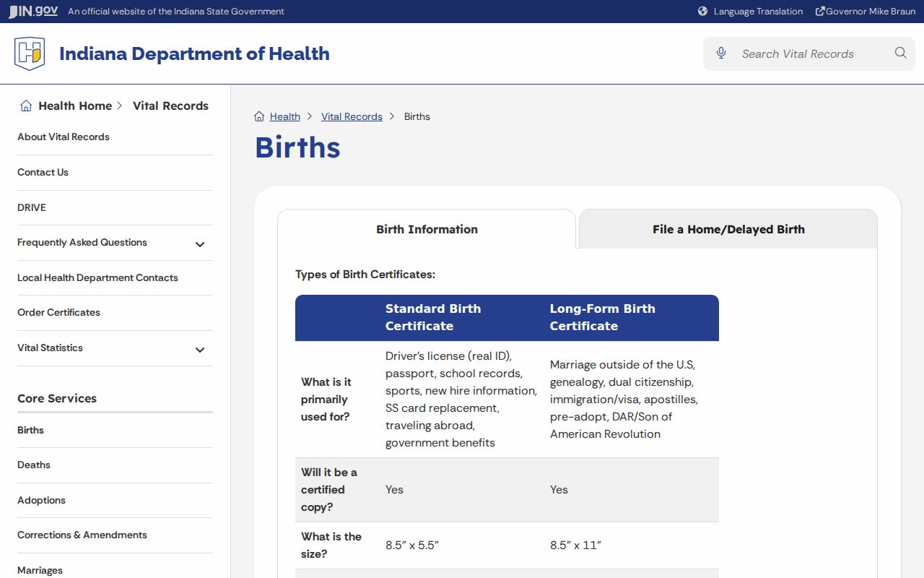This screenshot has height=578, width=924.
Task: Click the Vital Records sidebar heading
Action: click(x=170, y=105)
